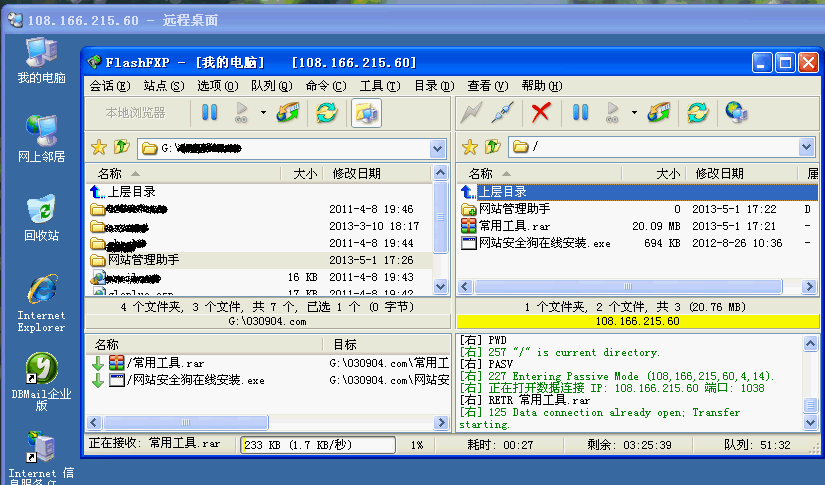The image size is (825, 485).
Task: Sort local files by 修改日期 column
Action: pos(377,174)
